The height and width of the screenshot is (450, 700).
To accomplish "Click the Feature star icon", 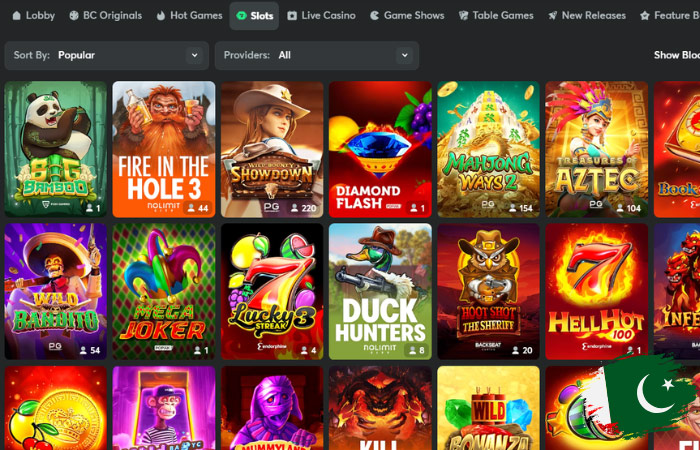I will (x=645, y=16).
